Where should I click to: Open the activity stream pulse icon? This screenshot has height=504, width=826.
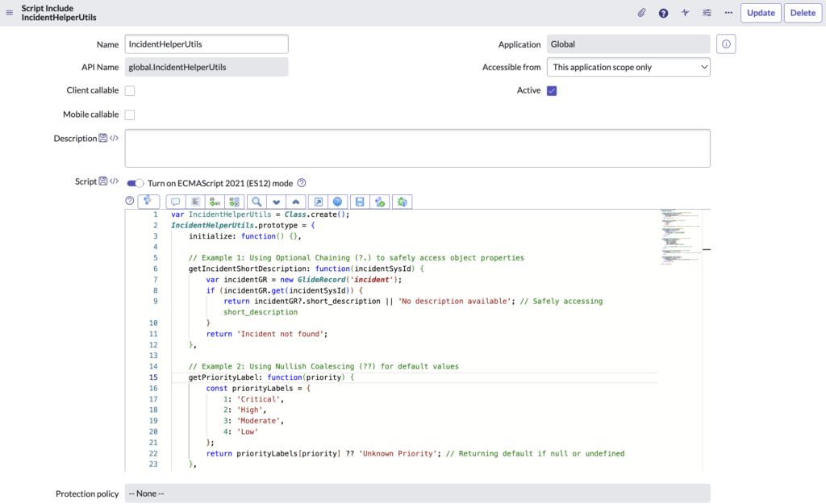coord(686,13)
